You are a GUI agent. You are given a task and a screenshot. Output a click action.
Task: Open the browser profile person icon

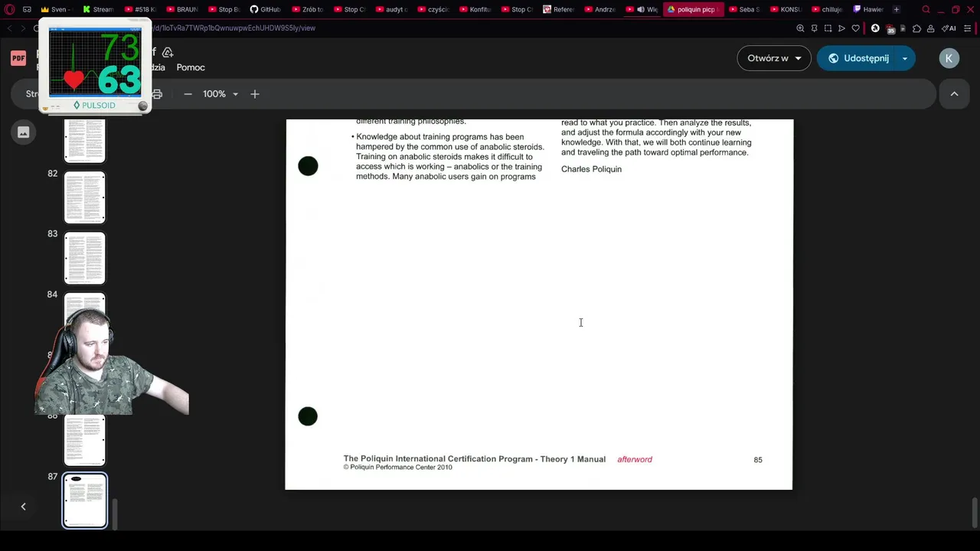click(x=930, y=28)
